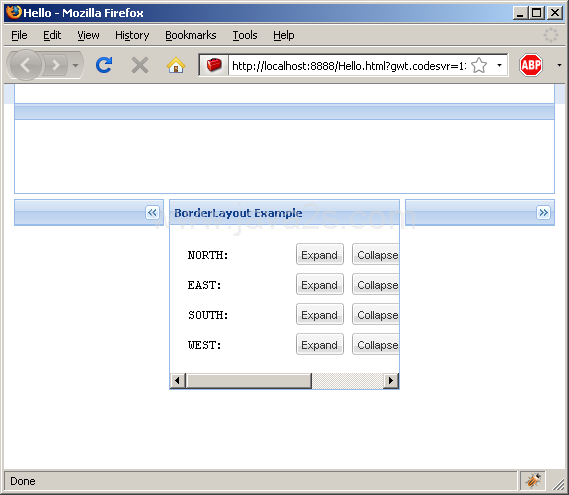Screen dimensions: 569x495
Task: Open the File menu
Action: pos(19,35)
